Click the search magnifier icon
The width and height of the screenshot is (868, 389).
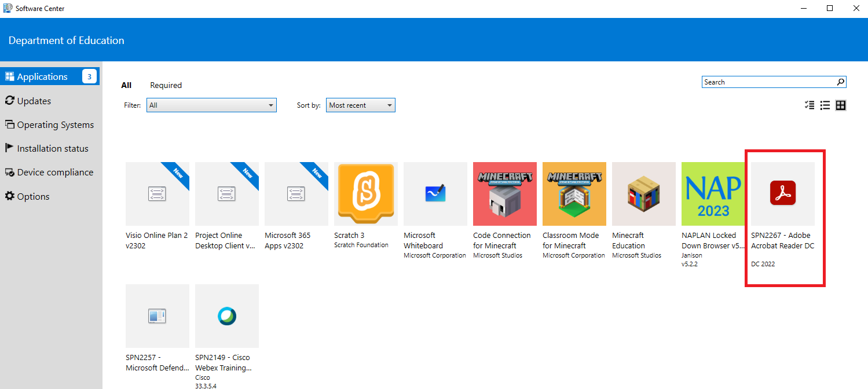[x=841, y=82]
